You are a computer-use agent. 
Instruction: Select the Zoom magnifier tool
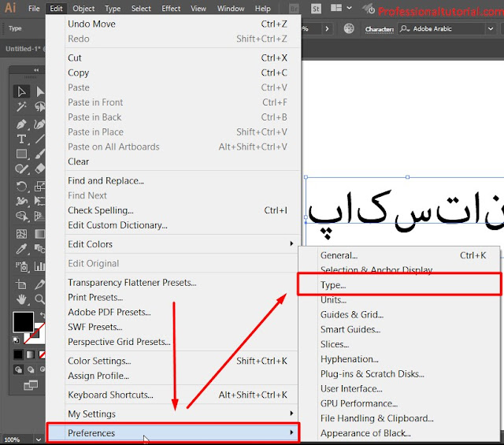tap(39, 299)
